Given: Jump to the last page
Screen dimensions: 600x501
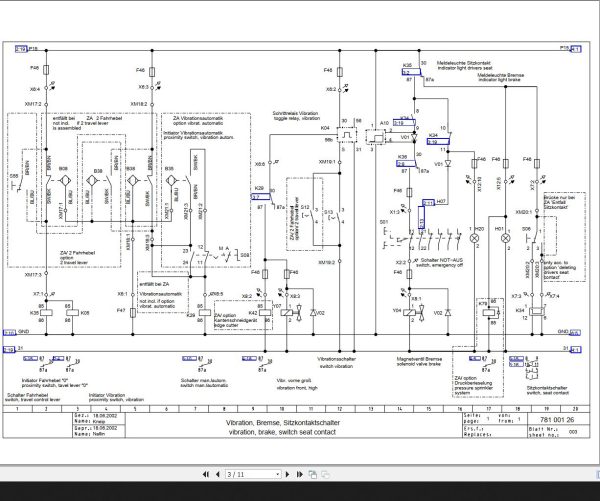Looking at the screenshot, I should [300, 474].
